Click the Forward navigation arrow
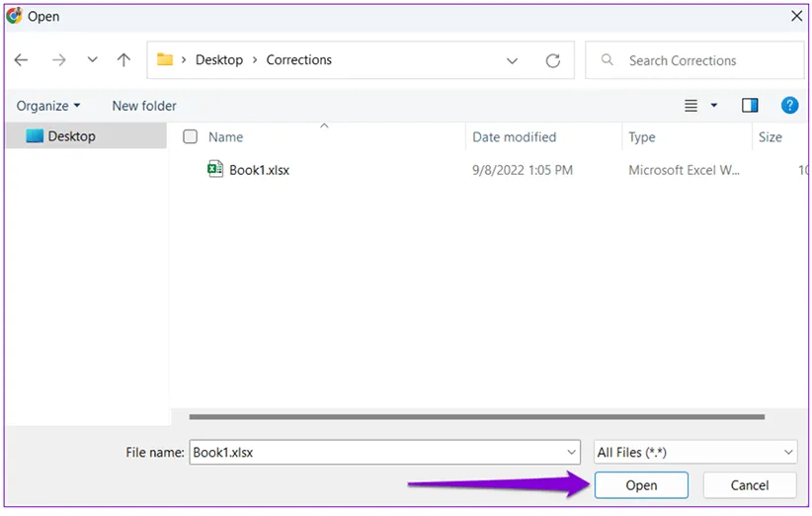 58,60
